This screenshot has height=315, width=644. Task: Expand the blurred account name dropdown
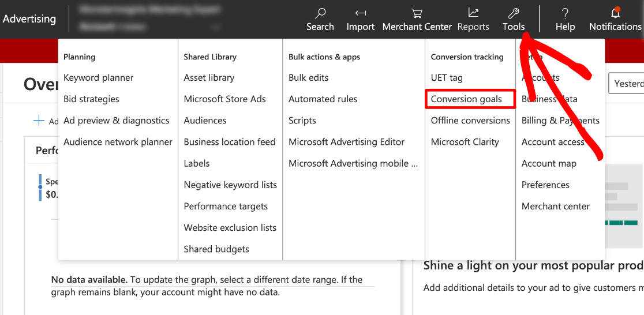click(216, 27)
